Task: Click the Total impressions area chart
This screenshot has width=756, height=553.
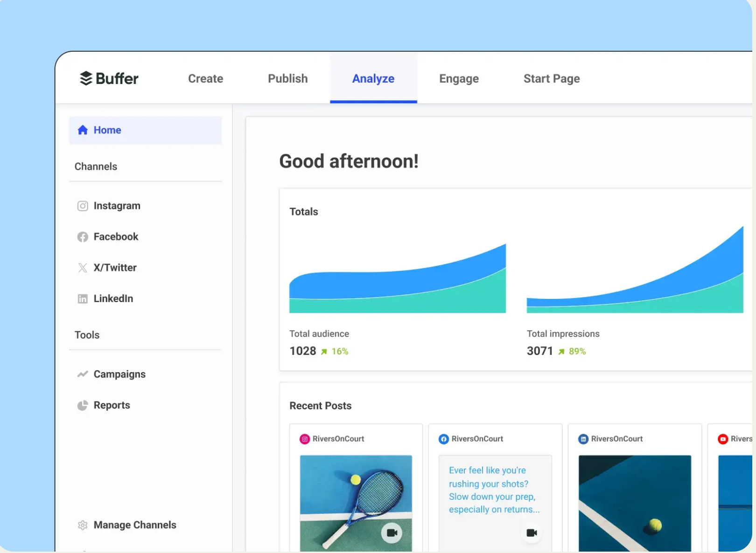Action: click(x=635, y=270)
